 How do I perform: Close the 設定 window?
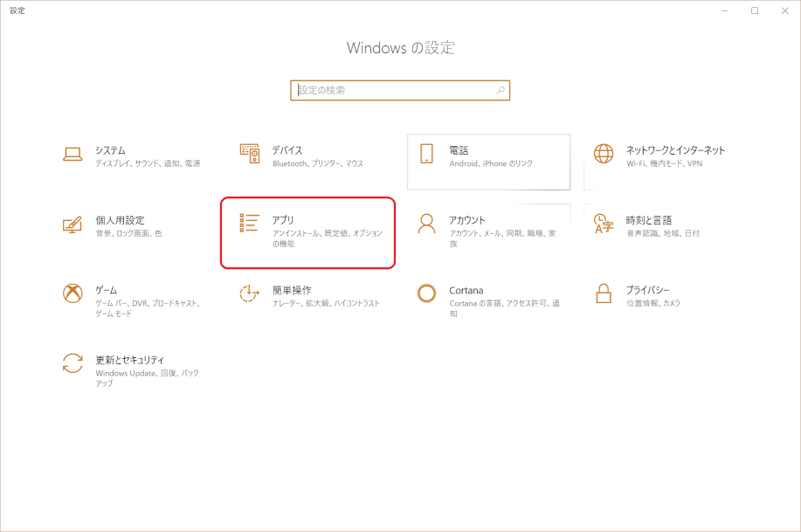[784, 10]
